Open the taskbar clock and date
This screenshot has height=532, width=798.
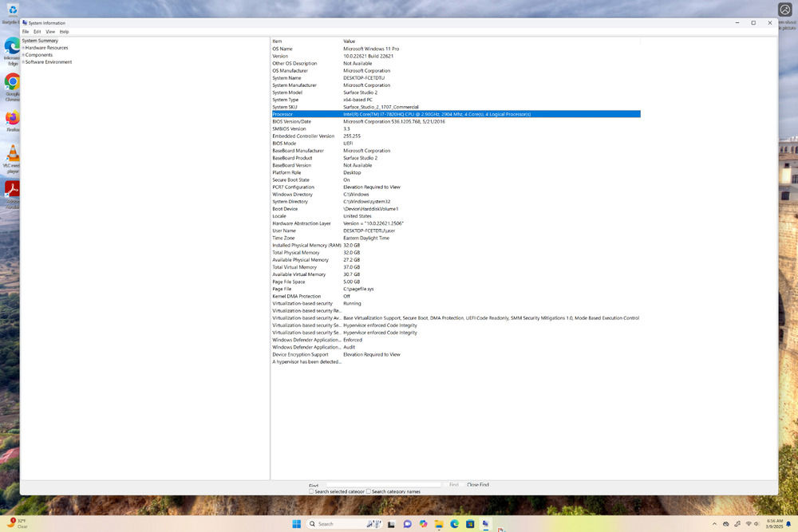coord(774,524)
